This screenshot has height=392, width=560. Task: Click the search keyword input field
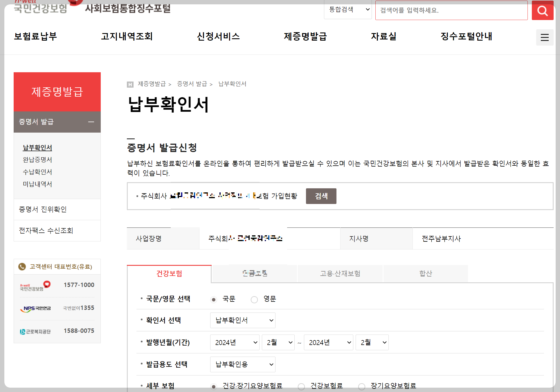click(451, 10)
